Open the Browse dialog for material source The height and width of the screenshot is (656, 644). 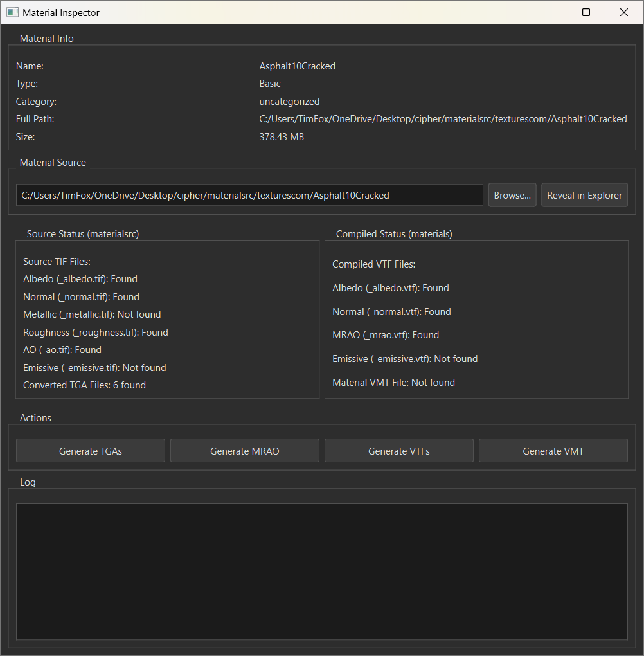(512, 195)
